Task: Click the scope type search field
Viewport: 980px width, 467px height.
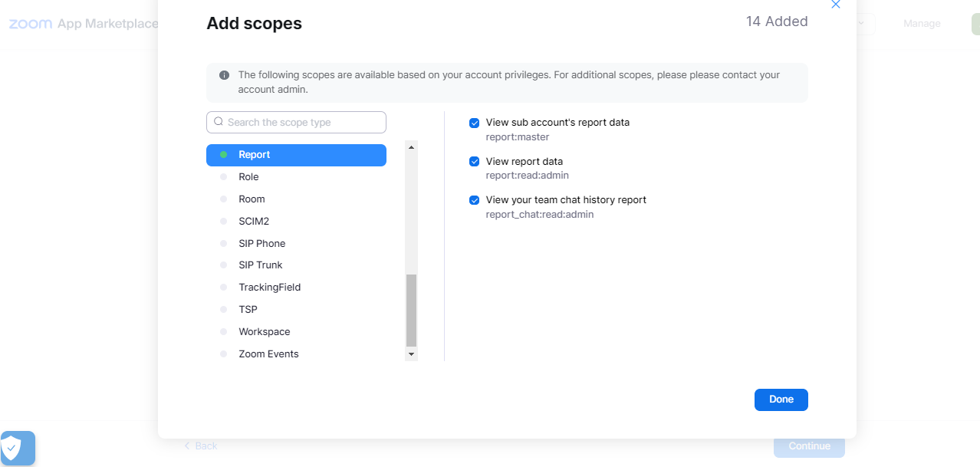Action: click(x=296, y=122)
